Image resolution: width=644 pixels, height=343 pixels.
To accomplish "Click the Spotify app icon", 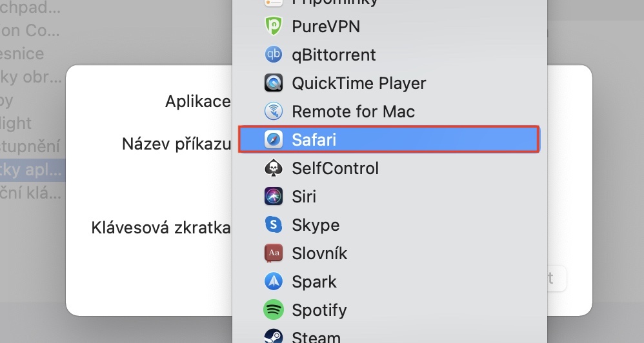I will tap(274, 310).
